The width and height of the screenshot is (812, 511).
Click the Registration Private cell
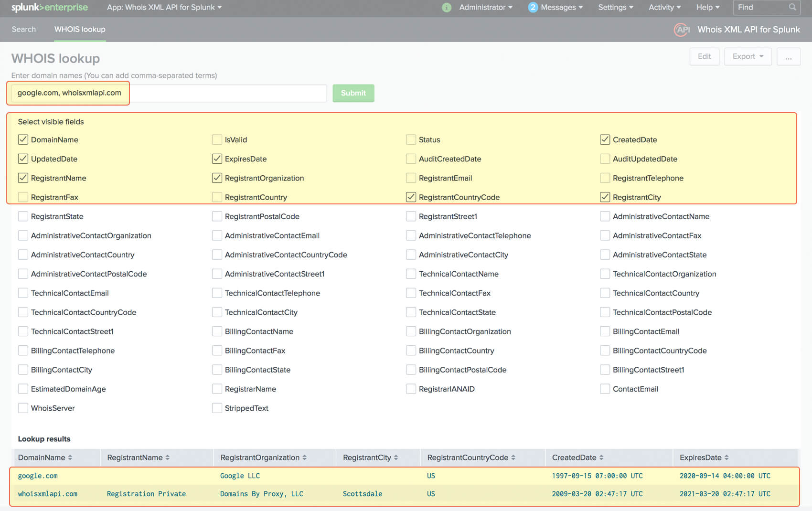(146, 494)
